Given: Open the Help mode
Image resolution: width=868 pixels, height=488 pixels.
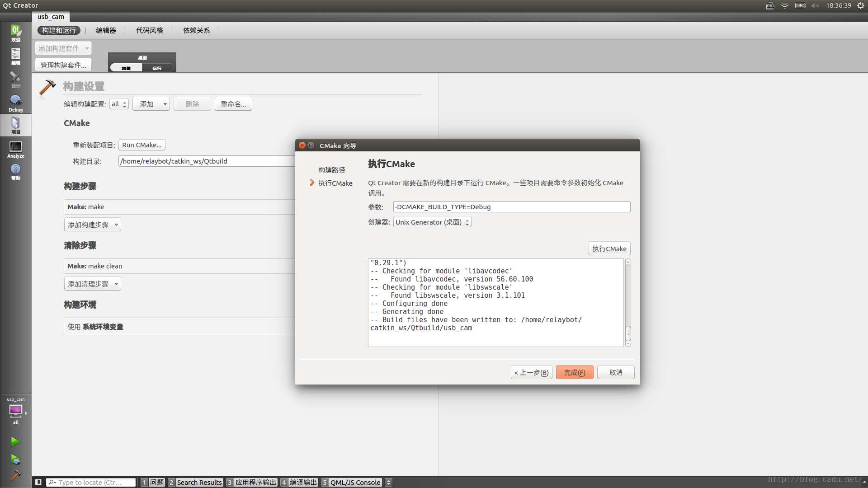Looking at the screenshot, I should (x=16, y=172).
